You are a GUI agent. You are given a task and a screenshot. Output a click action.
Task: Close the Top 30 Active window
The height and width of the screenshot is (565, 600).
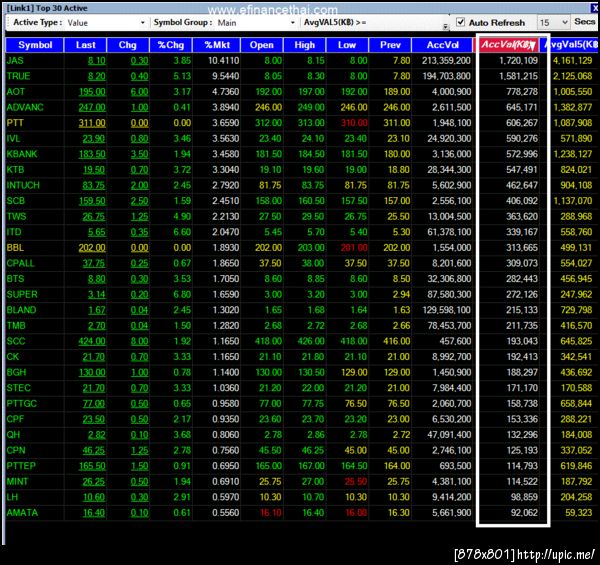pos(595,8)
